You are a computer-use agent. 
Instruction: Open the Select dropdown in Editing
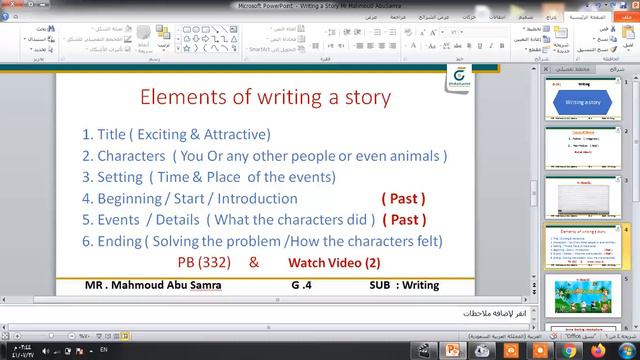pyautogui.click(x=42, y=49)
